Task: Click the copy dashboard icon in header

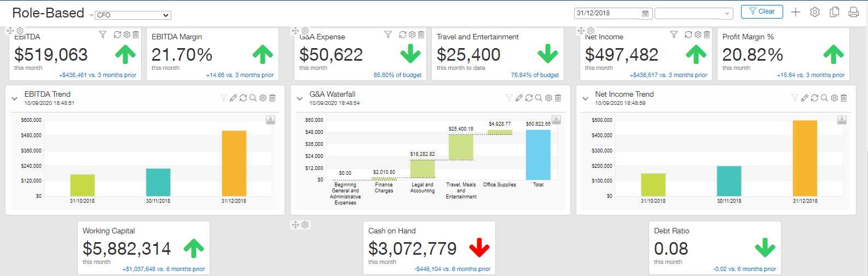Action: click(834, 12)
